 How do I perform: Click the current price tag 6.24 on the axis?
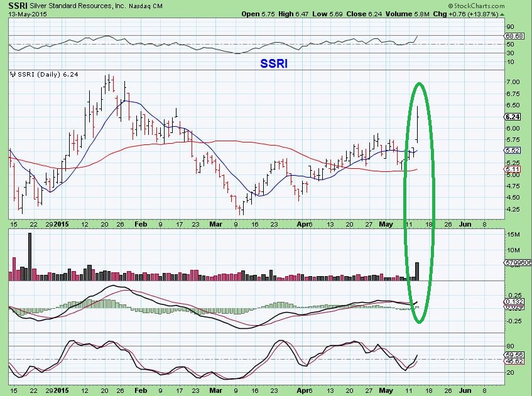click(513, 117)
